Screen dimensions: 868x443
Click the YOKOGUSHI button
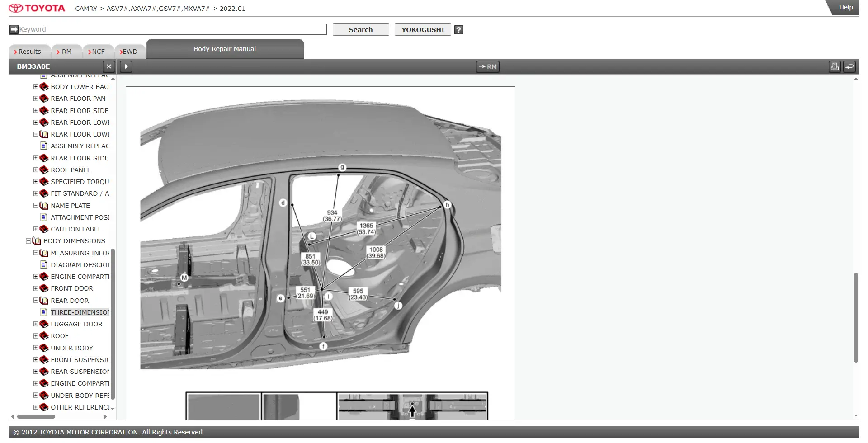coord(423,29)
